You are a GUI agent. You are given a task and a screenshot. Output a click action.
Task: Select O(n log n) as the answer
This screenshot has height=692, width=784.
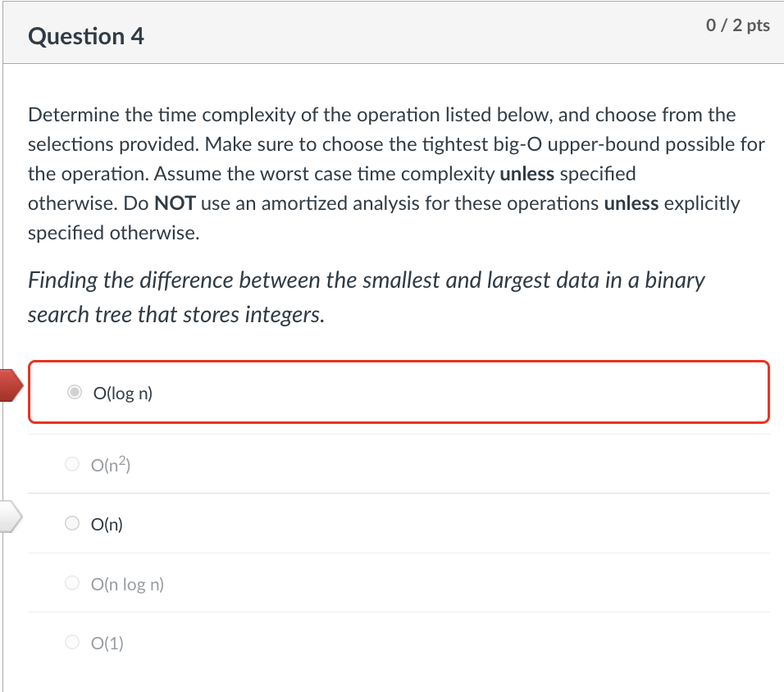point(72,583)
